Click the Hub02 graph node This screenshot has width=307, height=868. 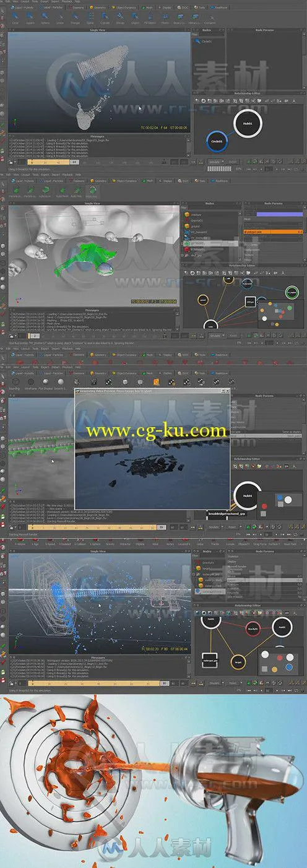click(x=282, y=627)
